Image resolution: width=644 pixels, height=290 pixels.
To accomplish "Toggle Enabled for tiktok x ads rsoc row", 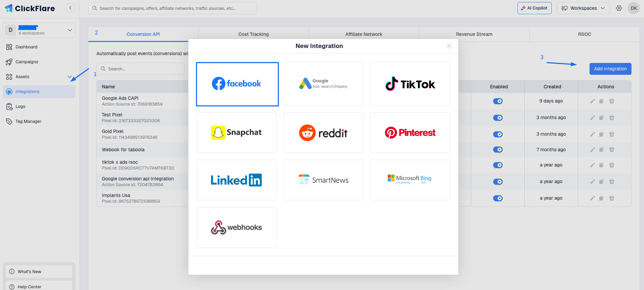I will click(498, 165).
